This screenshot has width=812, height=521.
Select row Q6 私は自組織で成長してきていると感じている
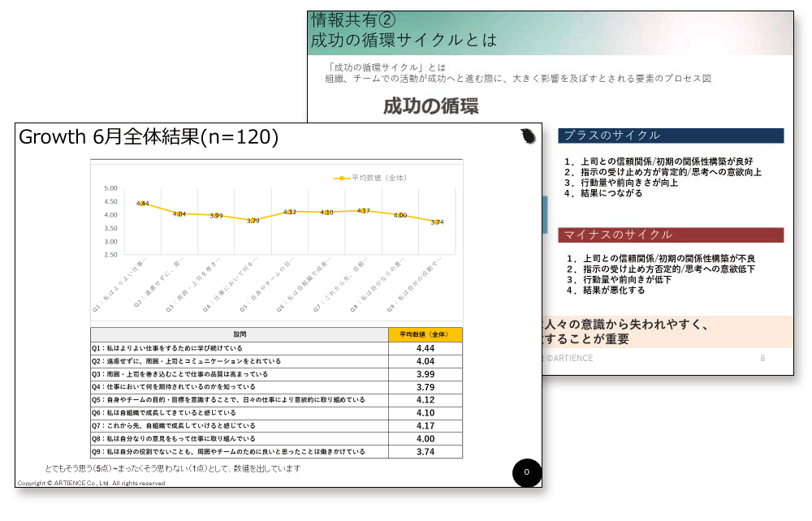tap(244, 412)
